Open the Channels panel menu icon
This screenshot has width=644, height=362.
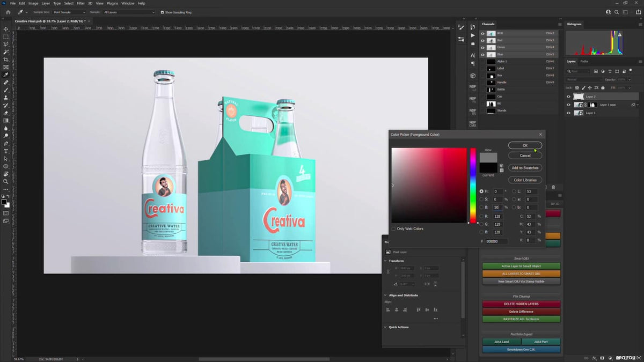tap(559, 24)
